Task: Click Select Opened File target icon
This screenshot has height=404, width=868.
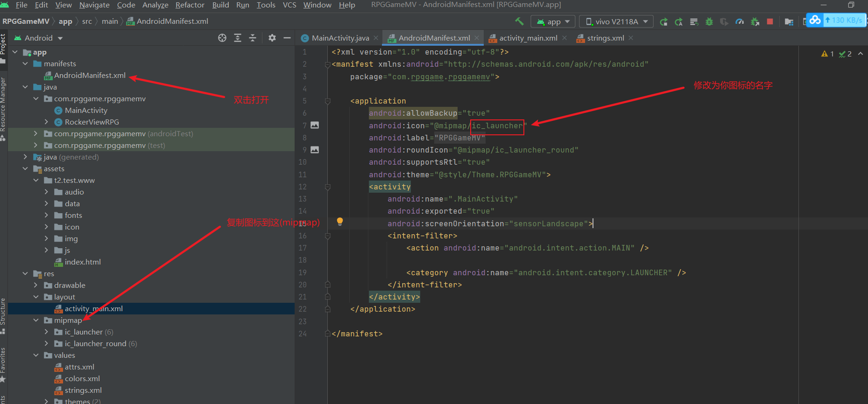Action: coord(222,38)
